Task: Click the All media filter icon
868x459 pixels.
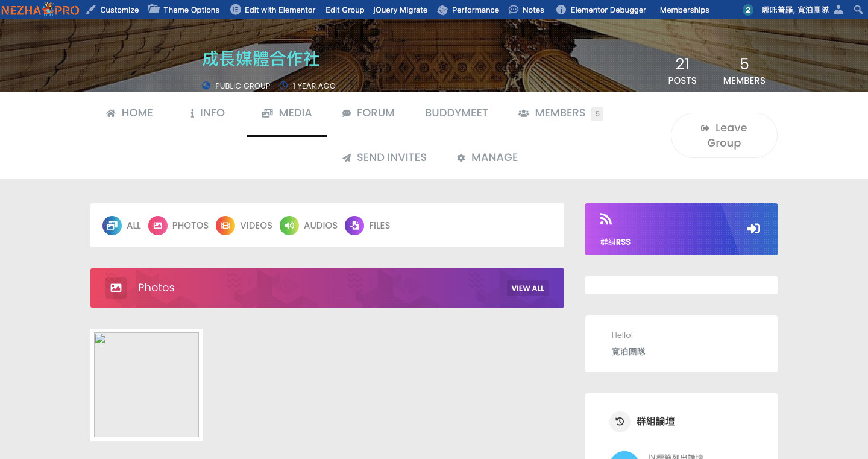Action: [112, 226]
